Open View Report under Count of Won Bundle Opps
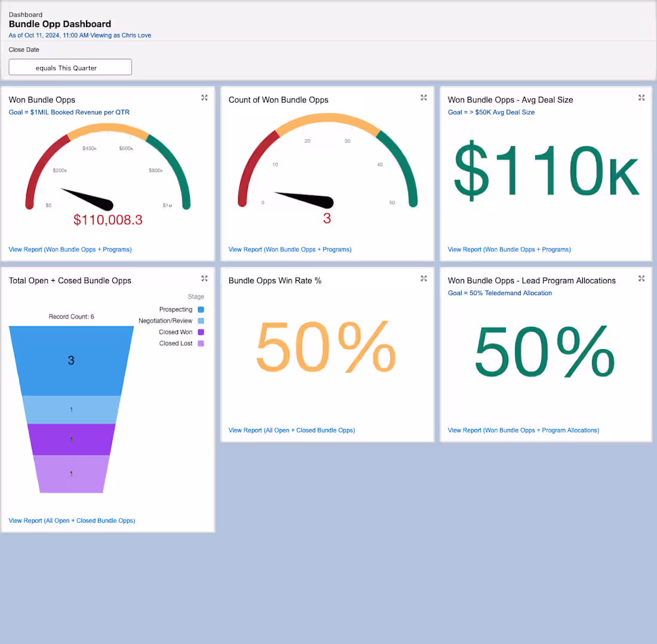Image resolution: width=657 pixels, height=644 pixels. (x=290, y=249)
